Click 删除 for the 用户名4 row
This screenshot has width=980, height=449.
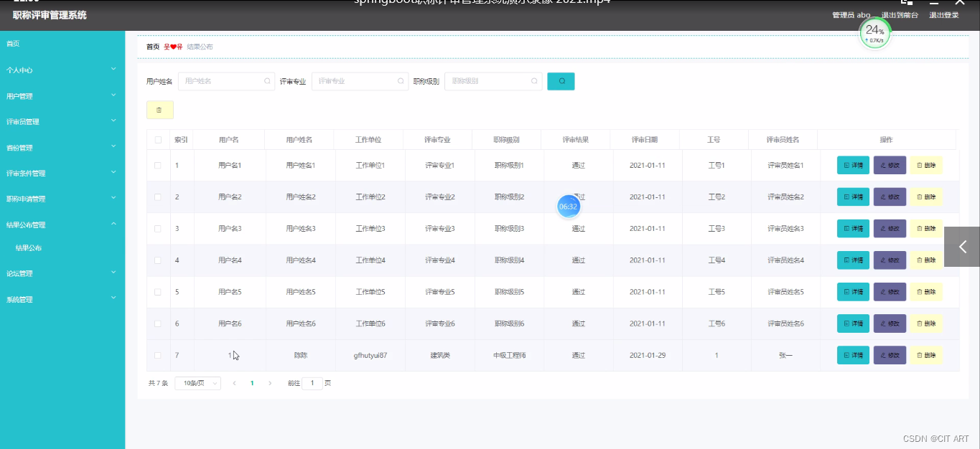(926, 260)
